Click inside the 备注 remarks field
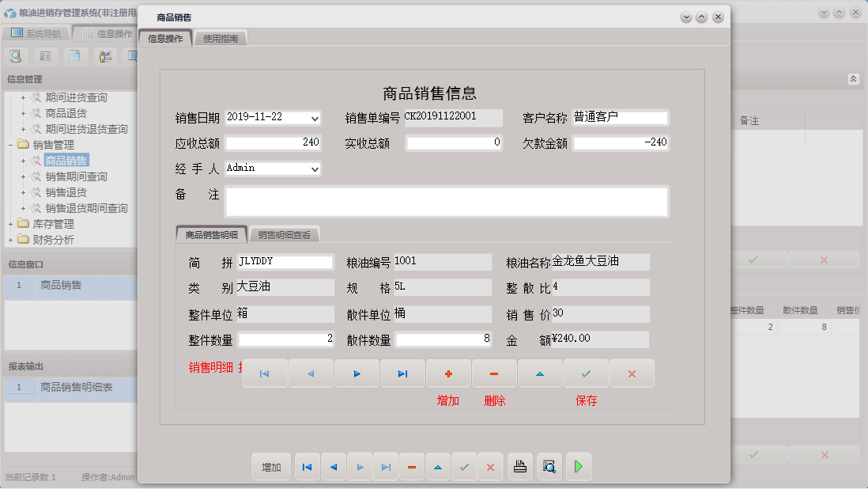The height and width of the screenshot is (489, 868). [x=443, y=202]
